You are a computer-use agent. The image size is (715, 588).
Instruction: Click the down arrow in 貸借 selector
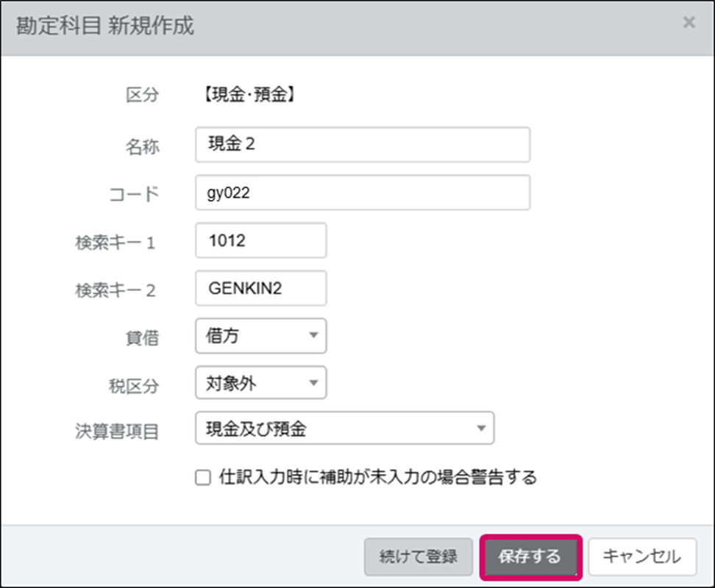click(x=313, y=336)
